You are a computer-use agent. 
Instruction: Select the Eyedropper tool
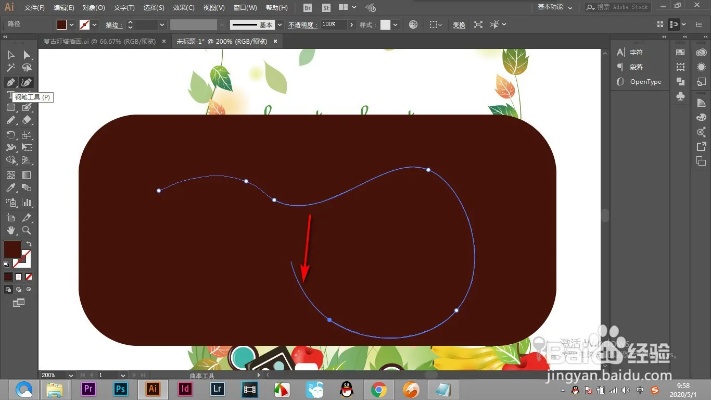coord(11,188)
